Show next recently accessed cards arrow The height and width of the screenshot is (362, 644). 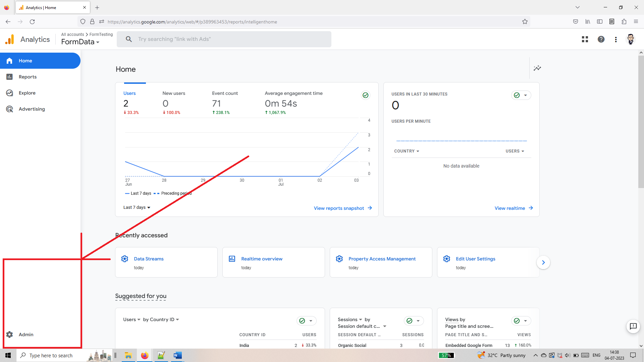[x=543, y=262]
